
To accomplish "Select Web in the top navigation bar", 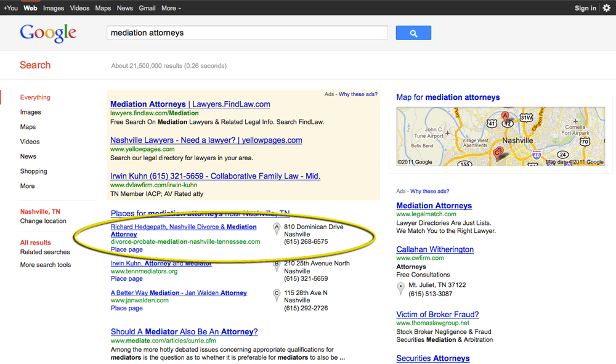I will (30, 8).
